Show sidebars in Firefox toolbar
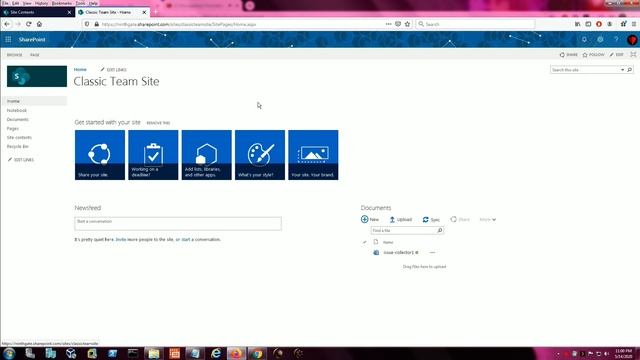640x360 pixels. point(588,24)
